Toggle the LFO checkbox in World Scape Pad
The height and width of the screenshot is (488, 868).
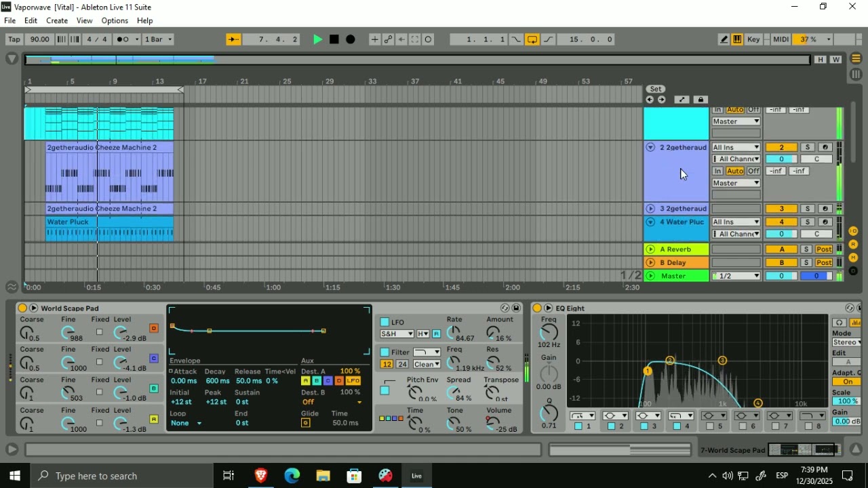tap(384, 322)
